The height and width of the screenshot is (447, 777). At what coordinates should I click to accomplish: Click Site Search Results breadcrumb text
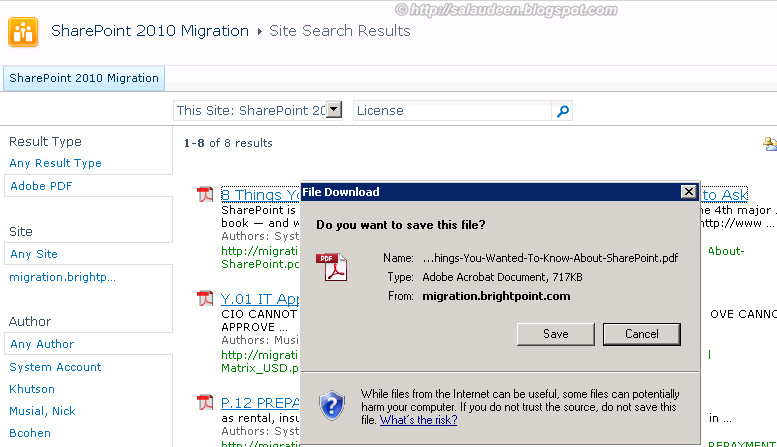coord(339,31)
